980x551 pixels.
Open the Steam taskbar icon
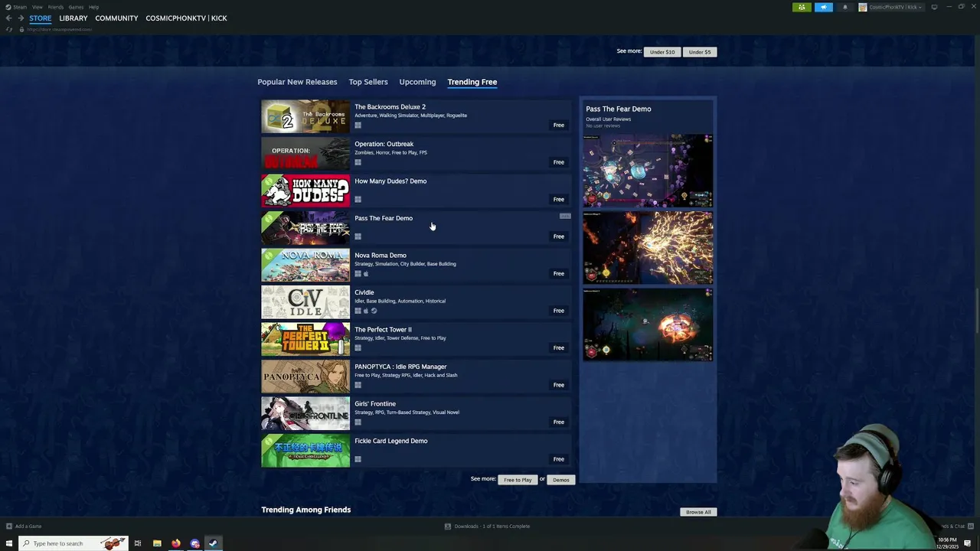213,543
